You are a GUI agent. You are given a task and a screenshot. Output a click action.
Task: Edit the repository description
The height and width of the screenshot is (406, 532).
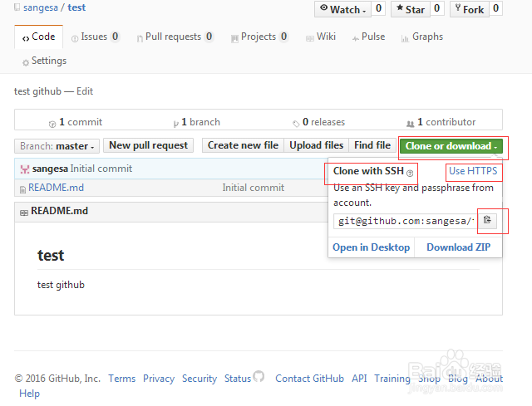click(85, 91)
